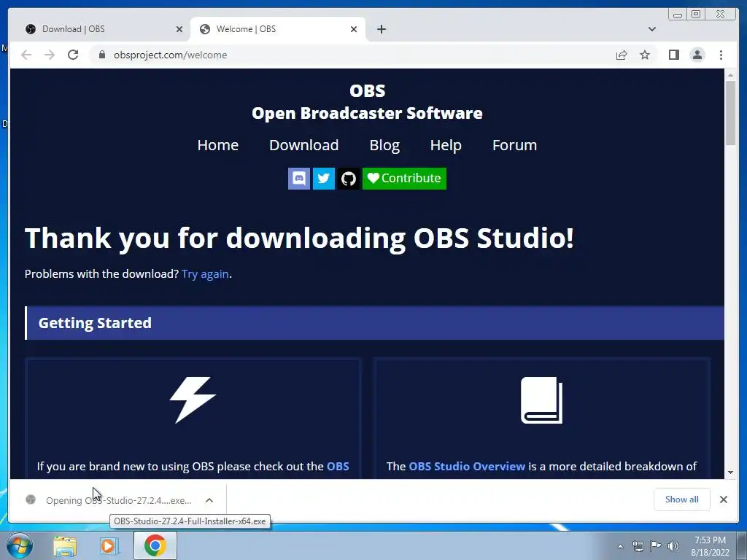Open the Blog navigation link
The width and height of the screenshot is (747, 560).
pos(384,145)
